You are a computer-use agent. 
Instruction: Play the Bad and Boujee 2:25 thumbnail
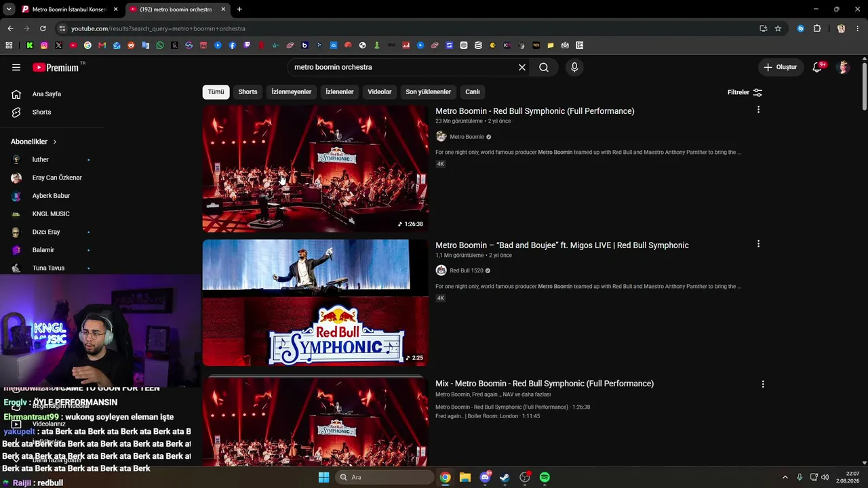(315, 303)
